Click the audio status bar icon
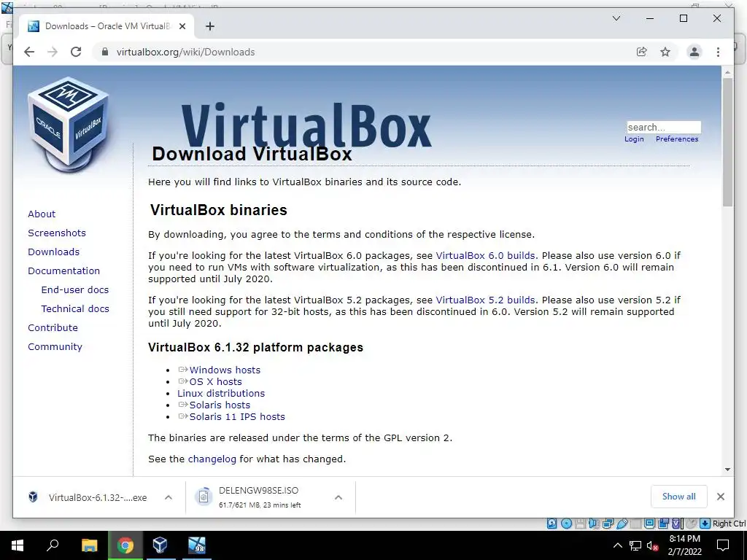This screenshot has height=560, width=747. [594, 524]
